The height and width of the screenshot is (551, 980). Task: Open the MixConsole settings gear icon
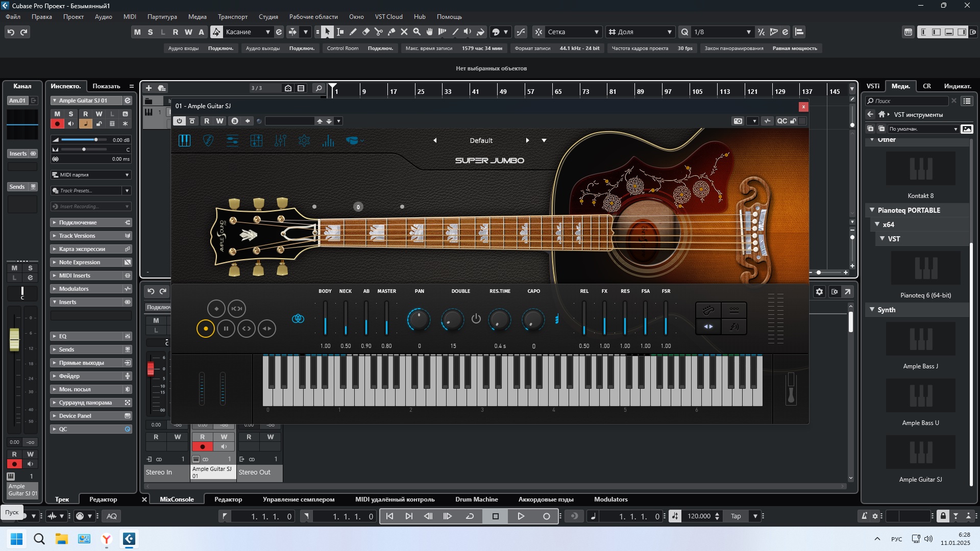pyautogui.click(x=819, y=292)
